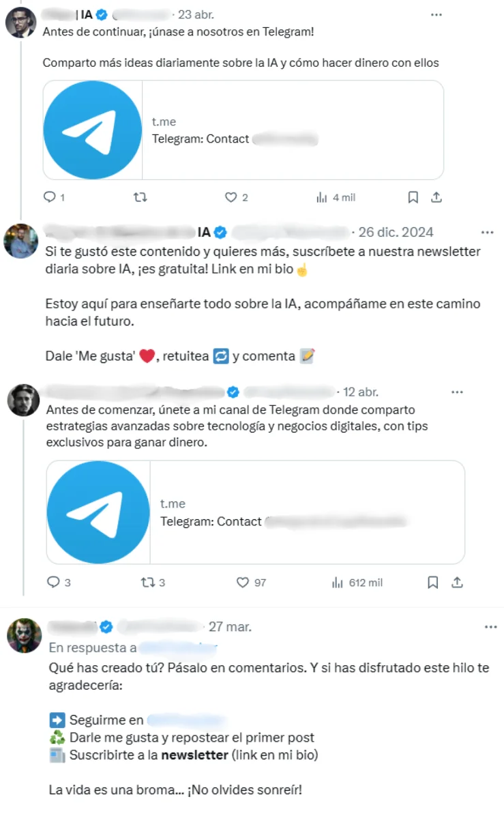The width and height of the screenshot is (504, 816).
Task: Share the 23 abr. tweet
Action: [x=436, y=197]
